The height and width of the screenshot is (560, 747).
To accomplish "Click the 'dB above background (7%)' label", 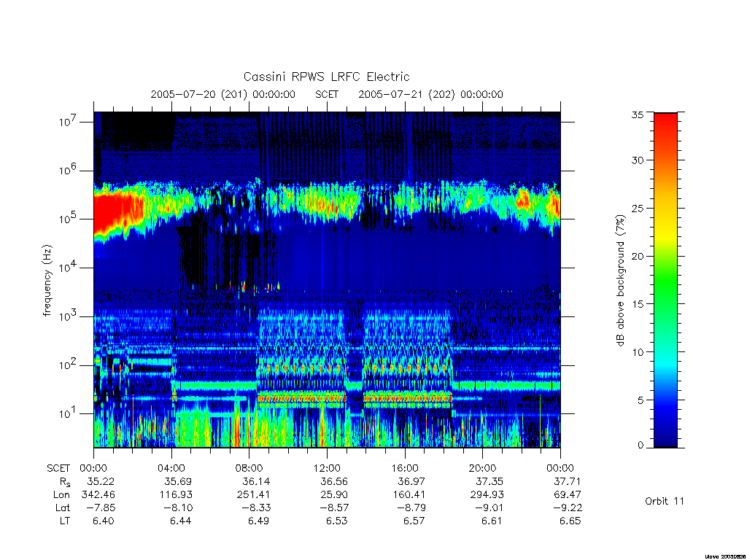I will [x=620, y=281].
